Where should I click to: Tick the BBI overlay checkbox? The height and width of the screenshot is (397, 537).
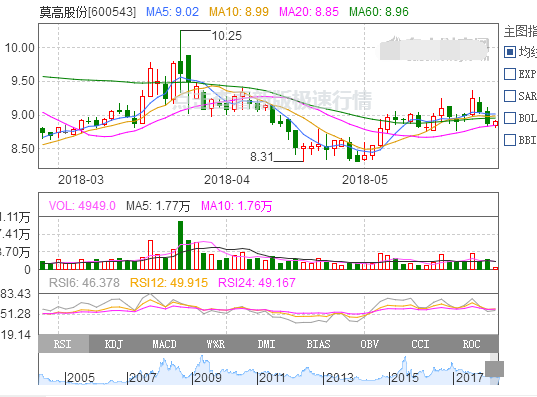(x=510, y=140)
